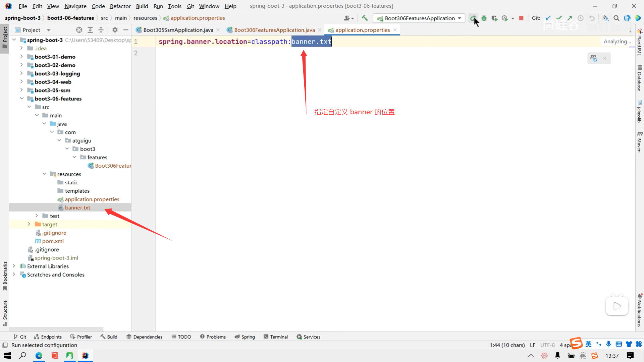Expand the boot3-05-ssm module
The image size is (644, 362).
coord(21,90)
